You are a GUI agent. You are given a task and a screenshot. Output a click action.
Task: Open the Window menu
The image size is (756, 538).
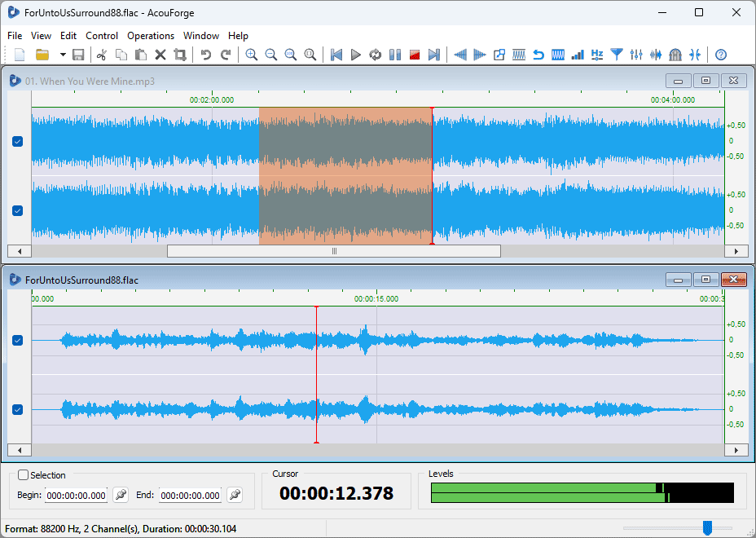(x=201, y=36)
